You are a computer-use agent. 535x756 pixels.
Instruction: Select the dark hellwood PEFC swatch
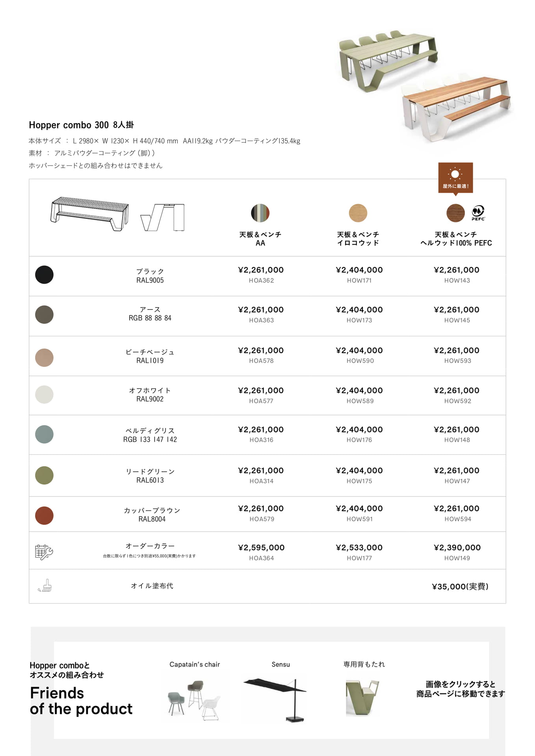click(x=455, y=213)
